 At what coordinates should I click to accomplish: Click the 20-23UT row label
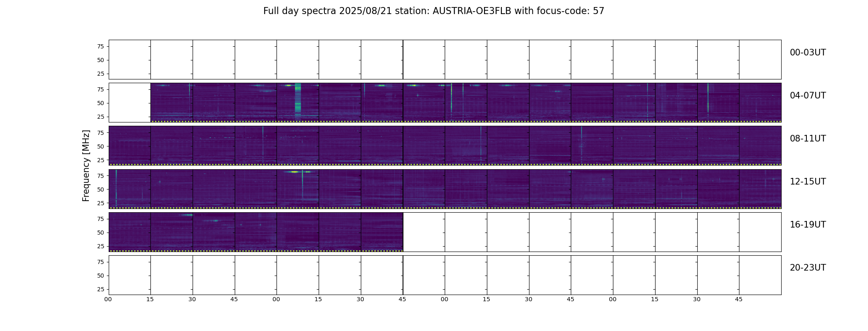click(808, 268)
